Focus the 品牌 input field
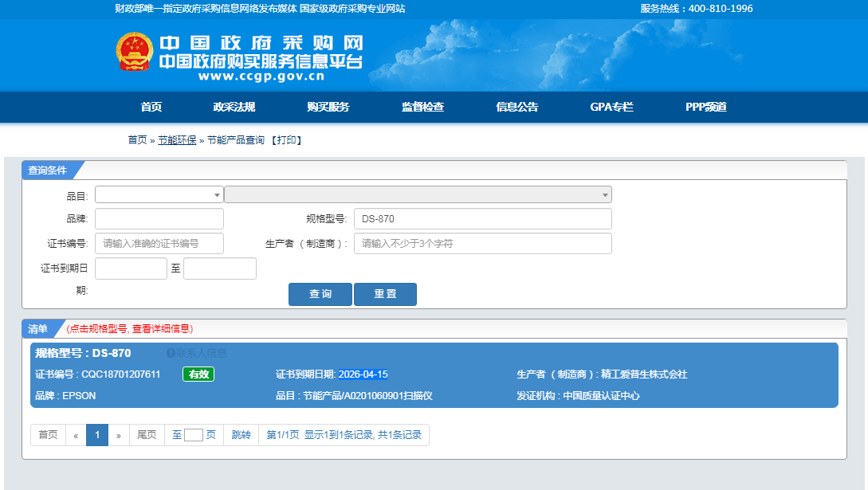Viewport: 868px width, 490px height. point(159,218)
